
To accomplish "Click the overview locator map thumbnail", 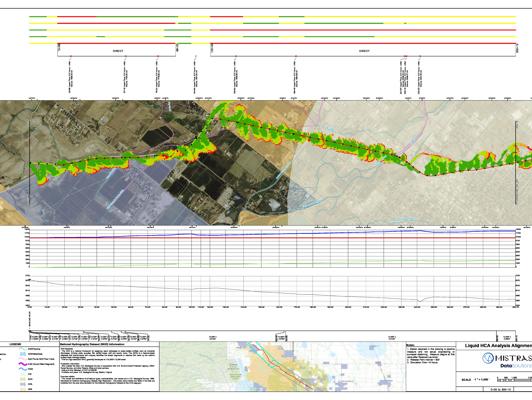I will pos(282,366).
